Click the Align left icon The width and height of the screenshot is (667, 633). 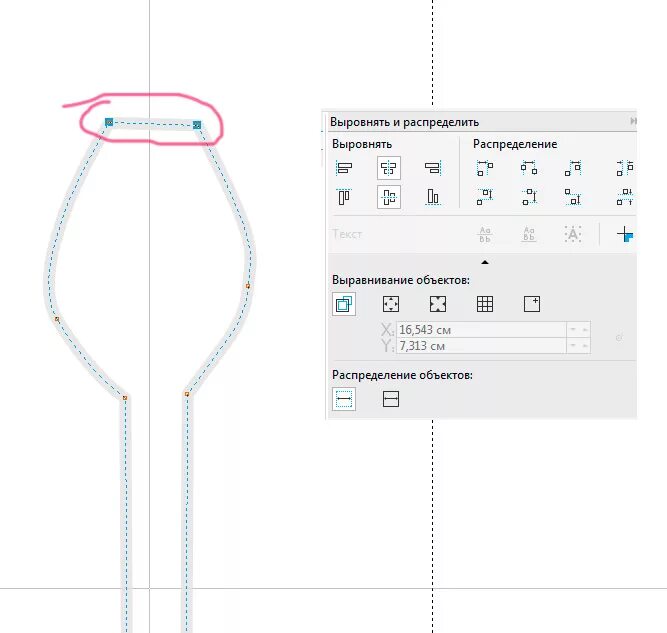(x=344, y=168)
